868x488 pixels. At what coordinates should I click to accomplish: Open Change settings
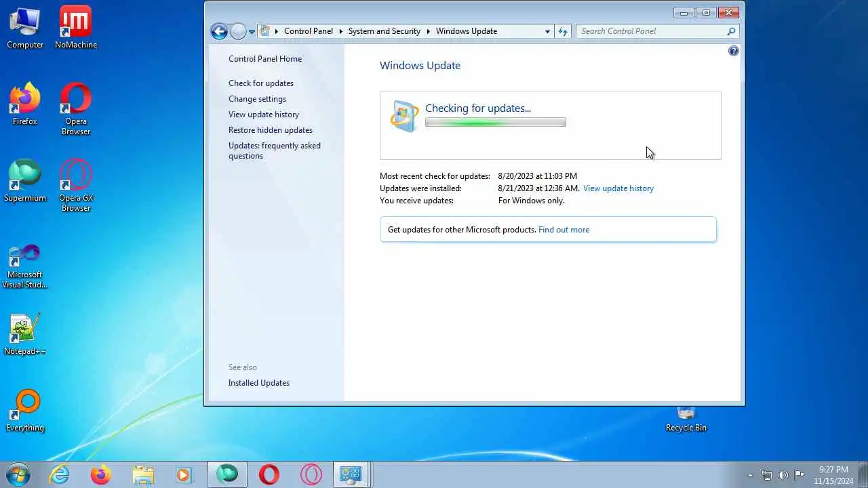click(x=258, y=99)
